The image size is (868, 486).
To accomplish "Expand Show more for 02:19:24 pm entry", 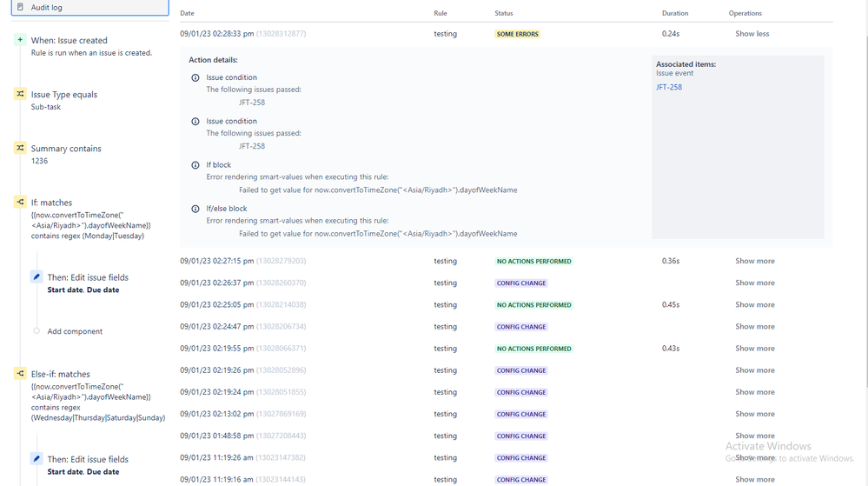I will [754, 392].
